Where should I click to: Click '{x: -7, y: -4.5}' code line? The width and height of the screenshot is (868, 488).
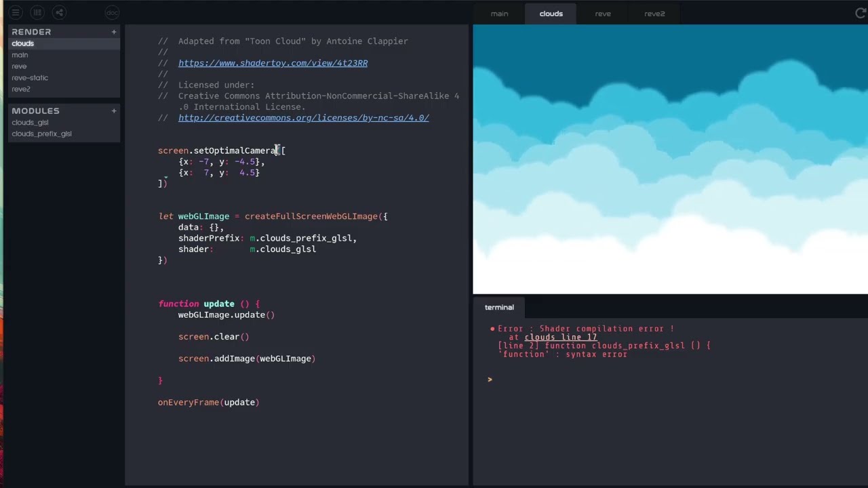coord(222,161)
